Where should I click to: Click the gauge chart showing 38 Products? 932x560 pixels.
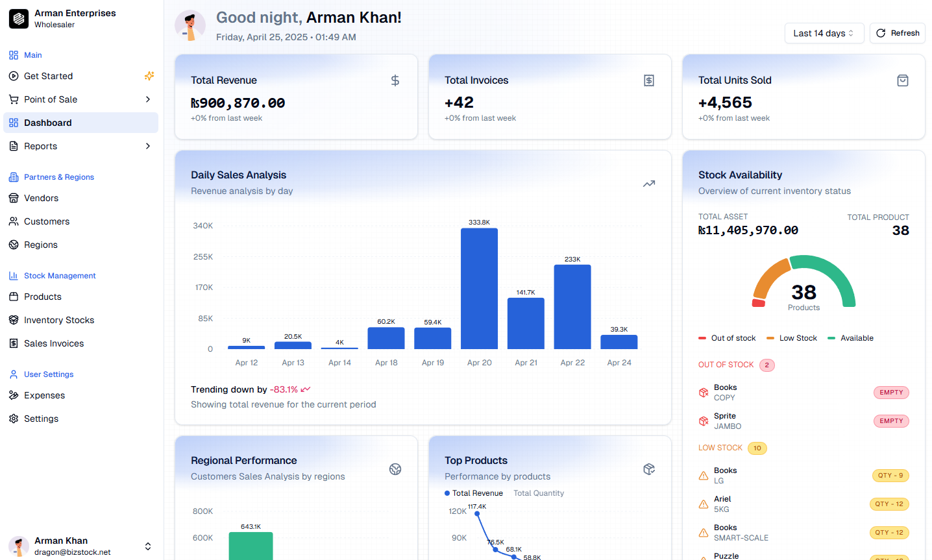click(x=804, y=282)
